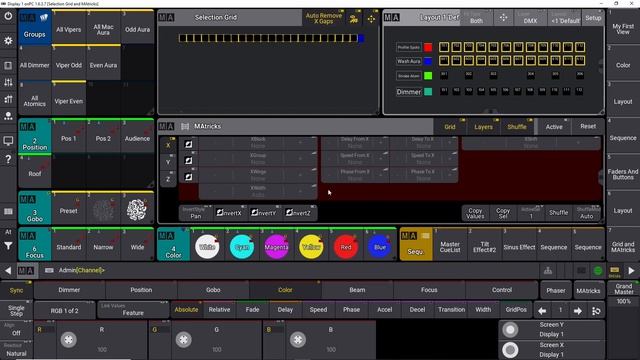Open the network tree icon in sidebar
Image resolution: width=640 pixels, height=360 pixels.
click(8, 116)
